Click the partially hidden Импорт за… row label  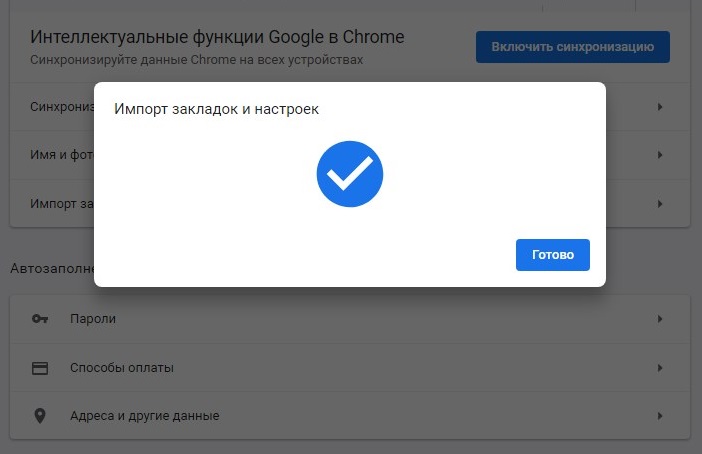click(x=61, y=204)
